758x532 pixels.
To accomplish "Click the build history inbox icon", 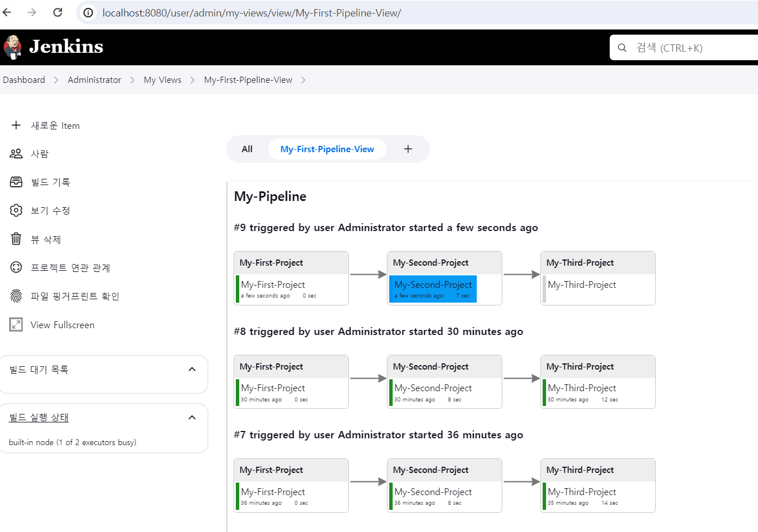I will pyautogui.click(x=16, y=182).
